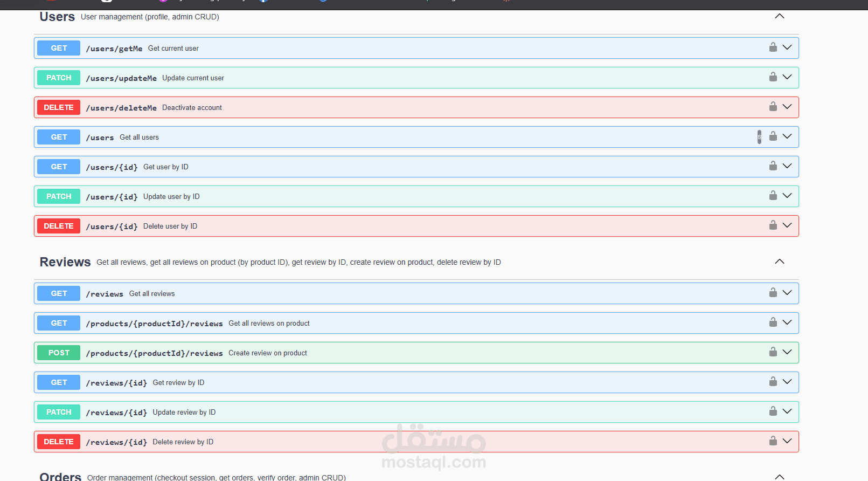Click the lock icon on GET /users/{id}
Image resolution: width=868 pixels, height=481 pixels.
click(x=773, y=166)
